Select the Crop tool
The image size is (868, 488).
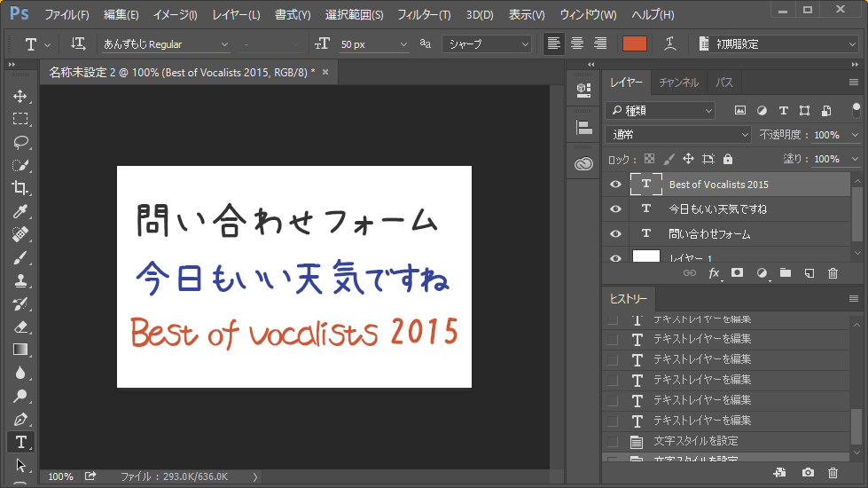click(x=20, y=188)
